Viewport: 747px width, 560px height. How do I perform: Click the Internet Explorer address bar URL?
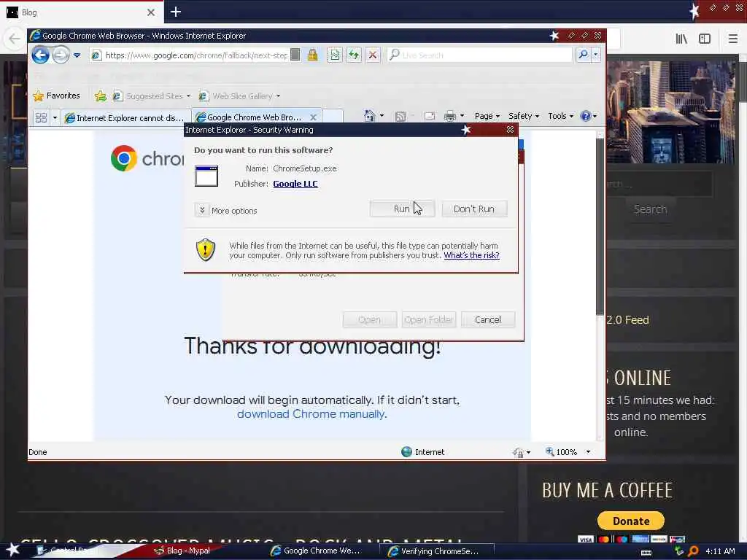click(x=196, y=55)
